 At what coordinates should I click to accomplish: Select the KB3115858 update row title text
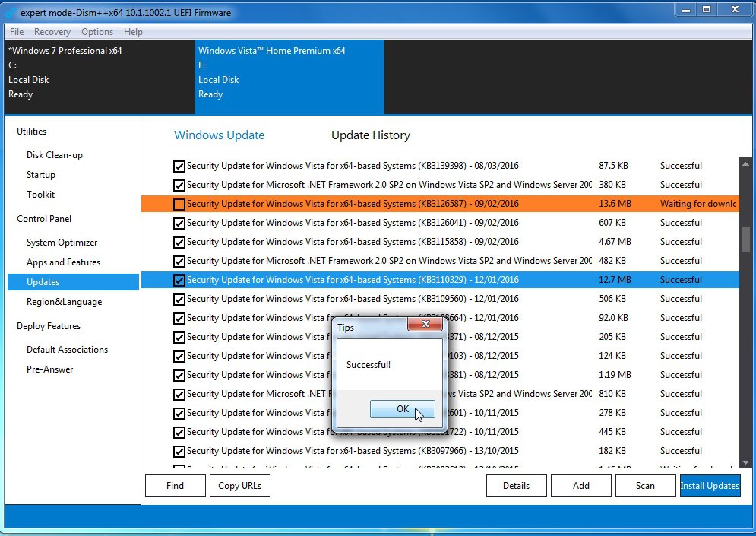pos(353,241)
